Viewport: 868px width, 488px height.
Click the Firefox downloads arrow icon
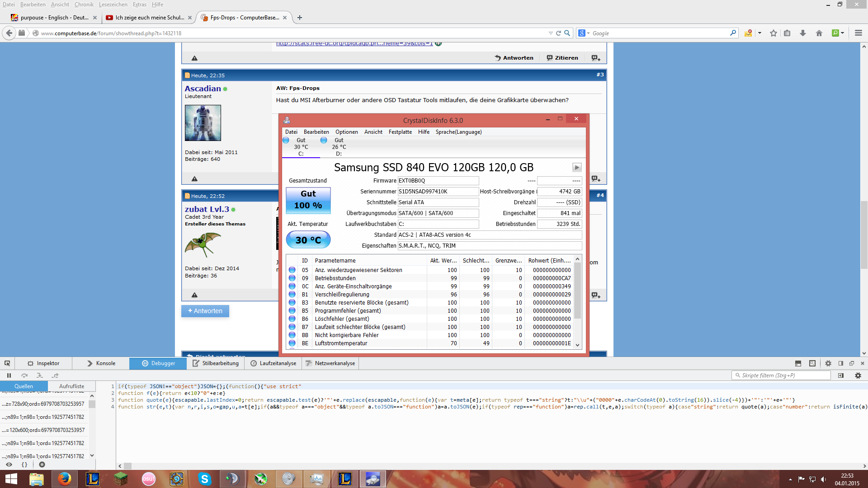pos(803,33)
